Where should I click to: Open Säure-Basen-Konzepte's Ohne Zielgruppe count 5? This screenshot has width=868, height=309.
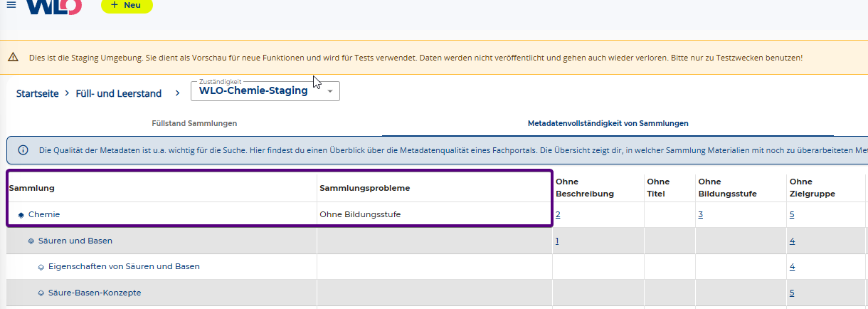(x=792, y=293)
